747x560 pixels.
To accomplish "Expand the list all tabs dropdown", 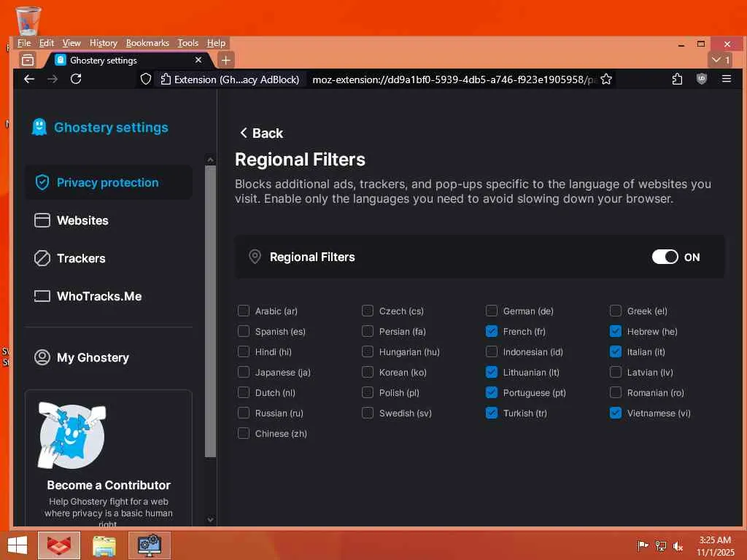I will (720, 60).
